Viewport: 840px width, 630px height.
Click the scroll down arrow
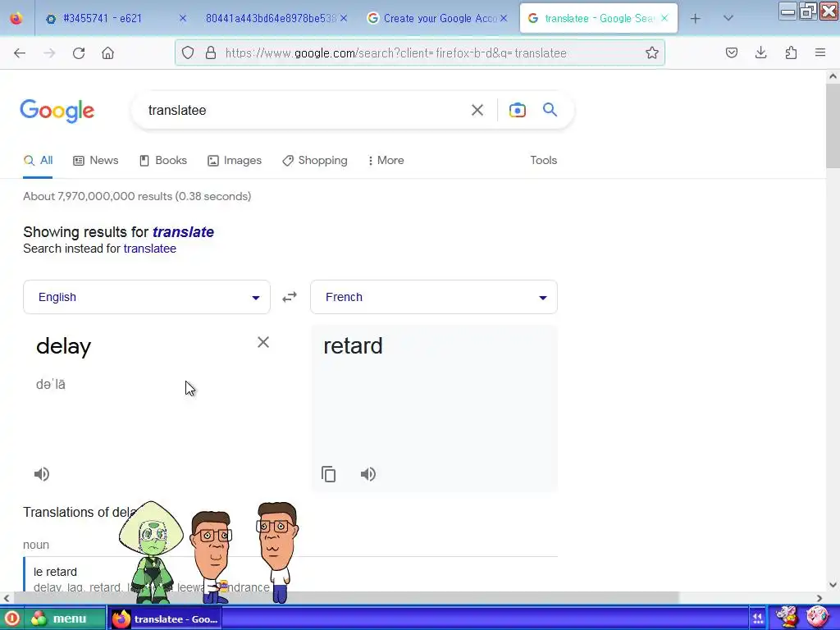(x=833, y=584)
